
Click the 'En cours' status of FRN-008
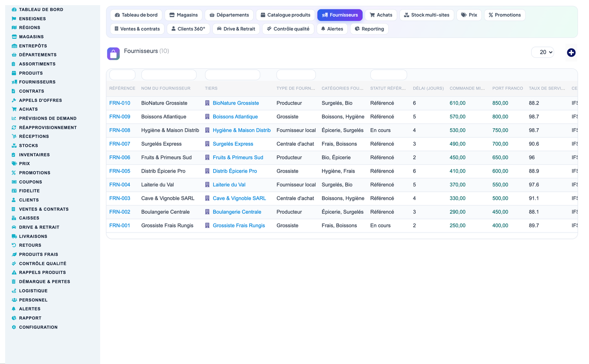click(380, 130)
